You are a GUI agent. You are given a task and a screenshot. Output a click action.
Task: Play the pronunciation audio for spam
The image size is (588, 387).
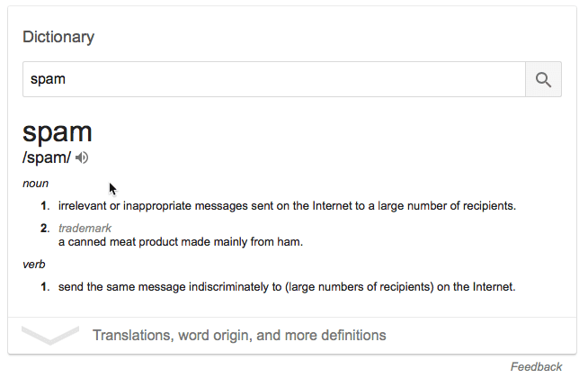tap(83, 157)
